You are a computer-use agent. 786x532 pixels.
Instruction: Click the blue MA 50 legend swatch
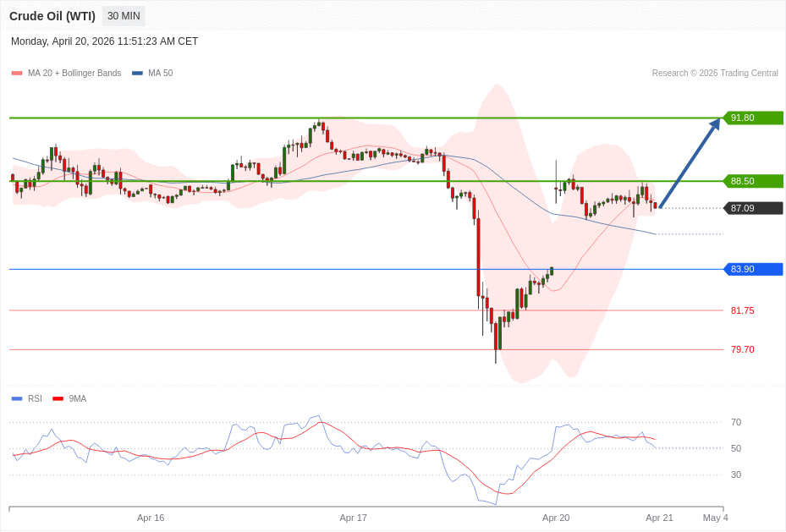(x=137, y=74)
